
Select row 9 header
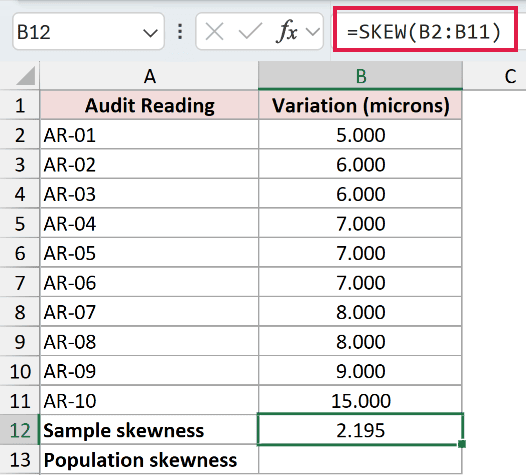tap(20, 341)
